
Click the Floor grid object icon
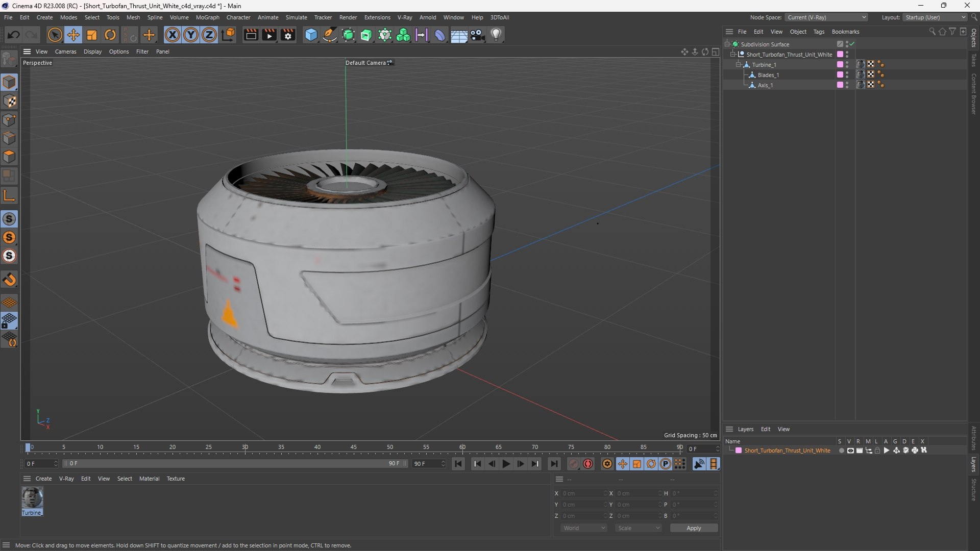tap(459, 35)
